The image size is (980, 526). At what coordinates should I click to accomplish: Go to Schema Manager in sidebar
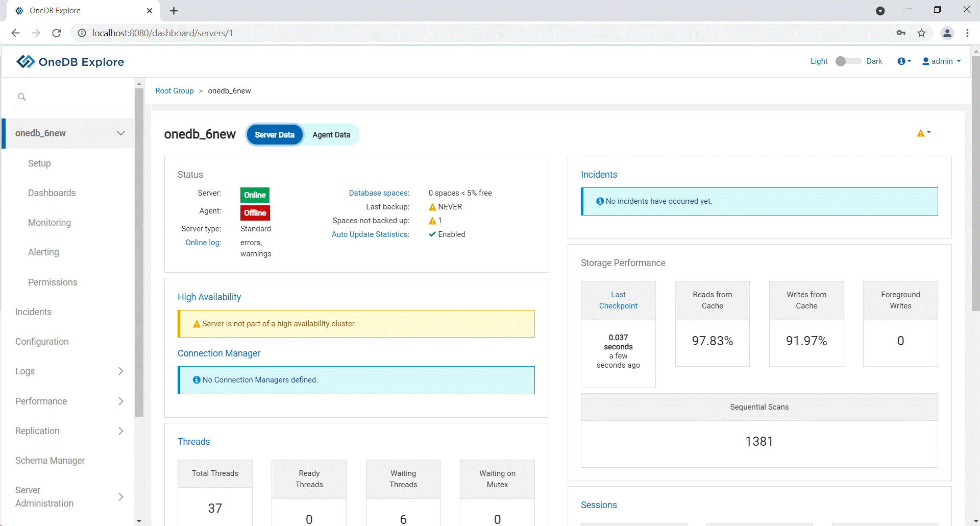point(50,461)
